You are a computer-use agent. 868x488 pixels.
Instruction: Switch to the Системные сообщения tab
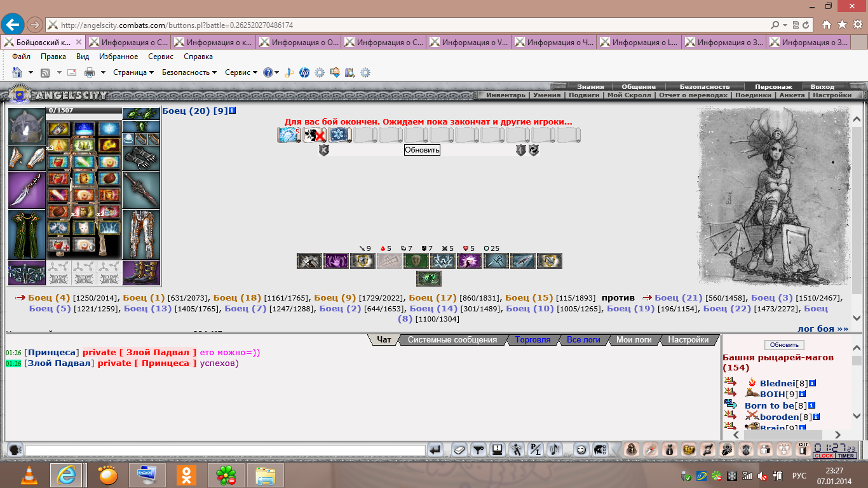(x=452, y=340)
